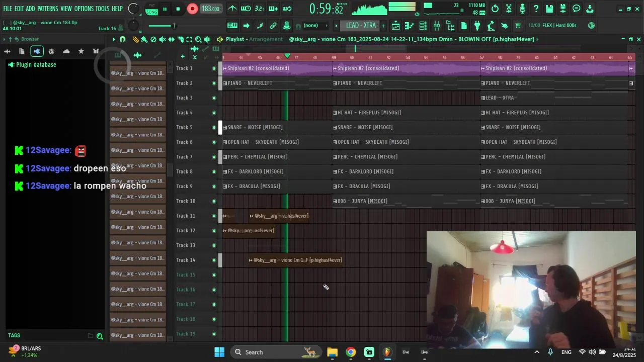Toggle the record button
The height and width of the screenshot is (362, 644).
coord(192,9)
